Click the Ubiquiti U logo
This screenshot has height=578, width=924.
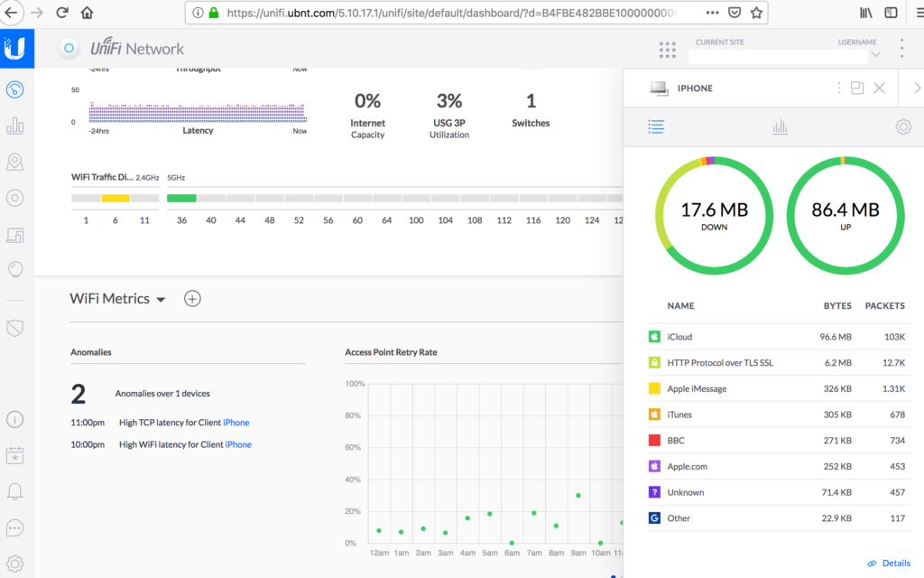tap(16, 49)
